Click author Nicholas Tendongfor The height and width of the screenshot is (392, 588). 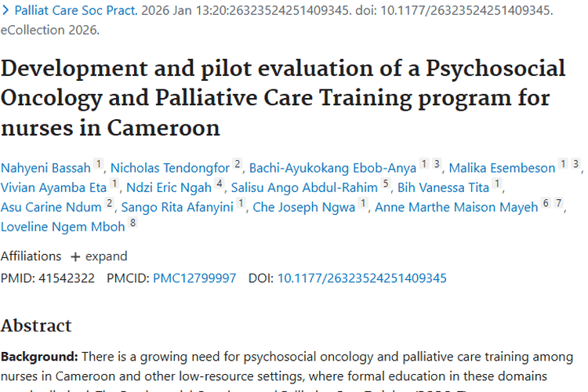click(170, 167)
